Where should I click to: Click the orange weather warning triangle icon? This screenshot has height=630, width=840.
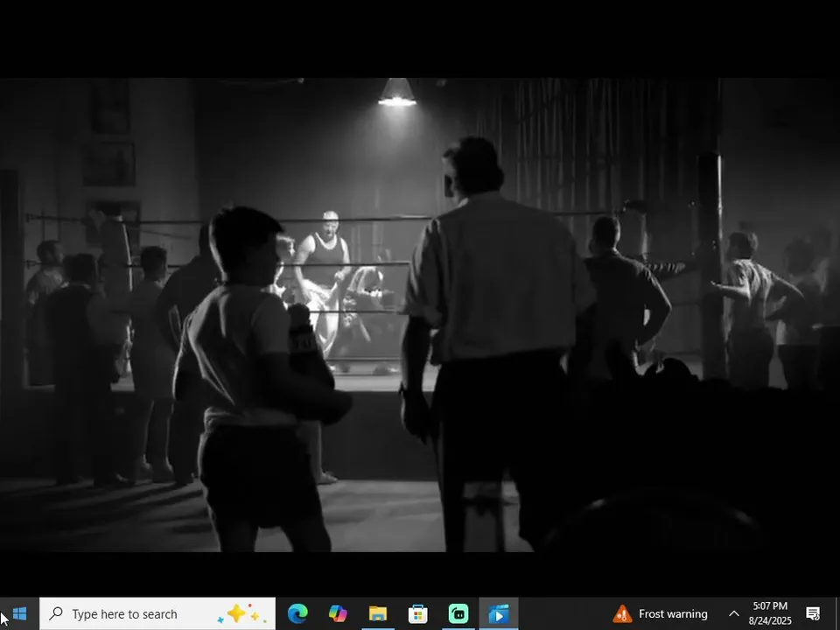point(622,614)
